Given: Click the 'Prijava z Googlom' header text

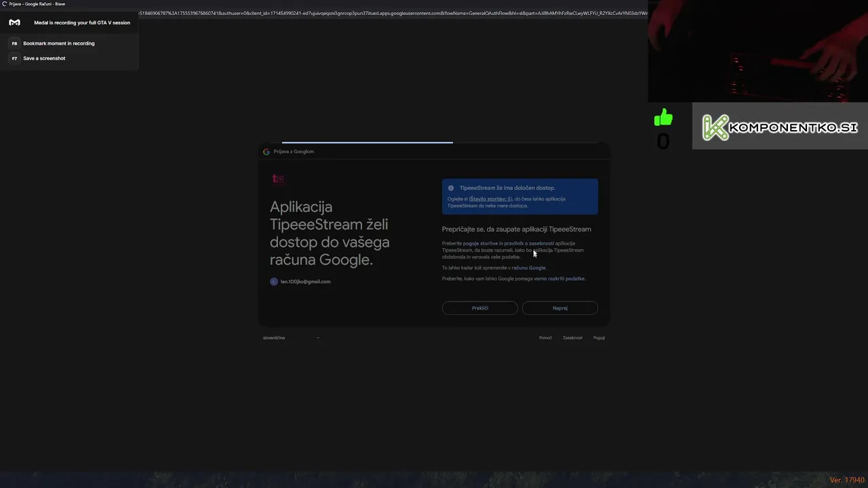Looking at the screenshot, I should coord(294,152).
